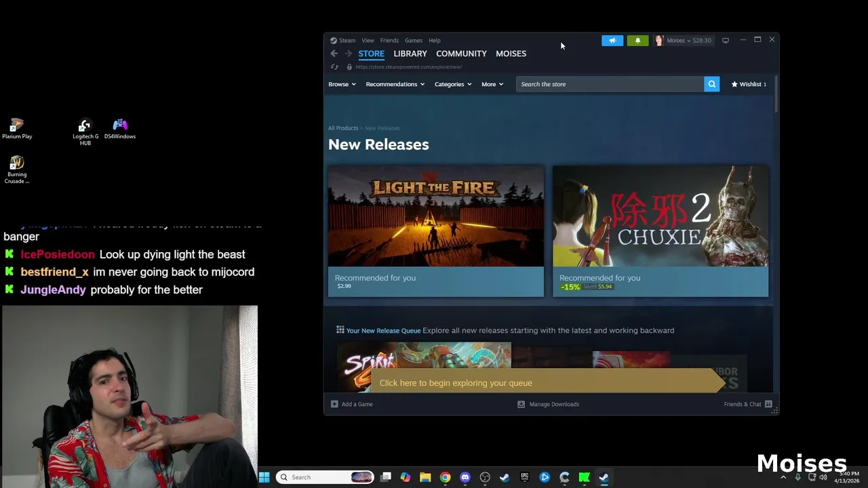The width and height of the screenshot is (868, 488).
Task: Click the Steam forward navigation arrow
Action: [348, 54]
